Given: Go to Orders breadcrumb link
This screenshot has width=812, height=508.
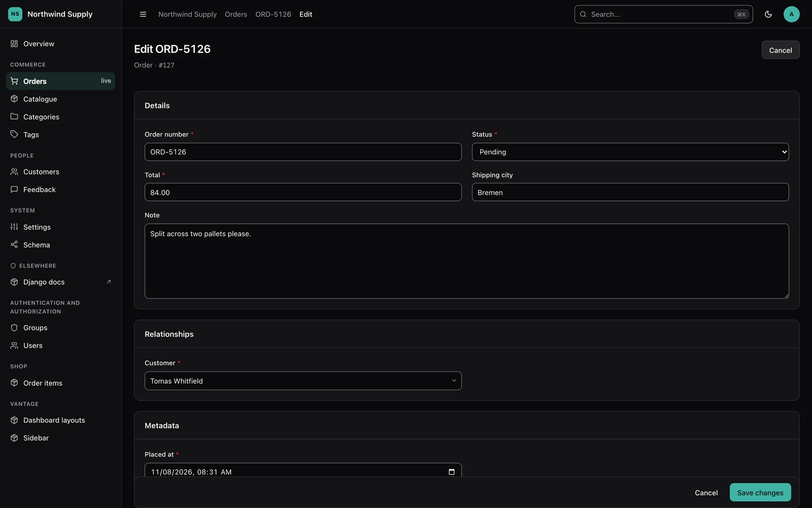Looking at the screenshot, I should 236,14.
